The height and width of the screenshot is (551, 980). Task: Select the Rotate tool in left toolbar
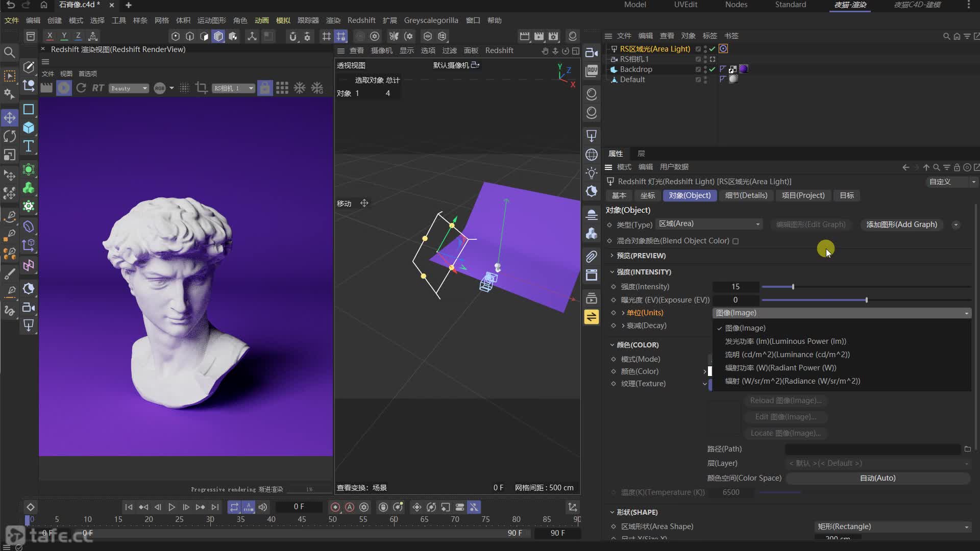10,136
